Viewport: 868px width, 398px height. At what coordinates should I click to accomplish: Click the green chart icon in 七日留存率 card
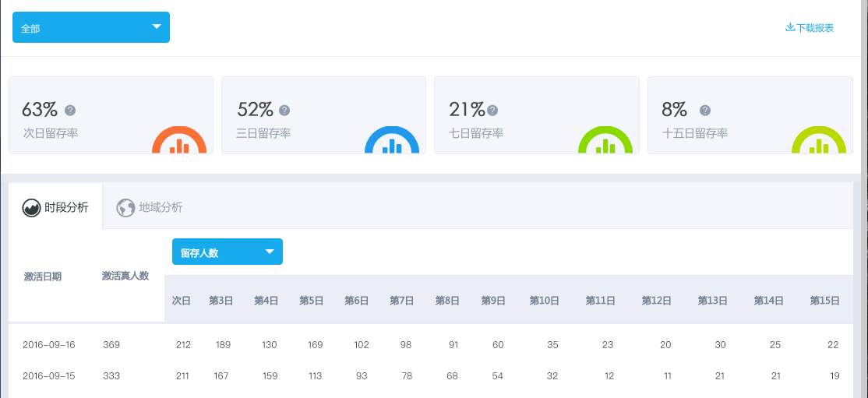[x=605, y=143]
